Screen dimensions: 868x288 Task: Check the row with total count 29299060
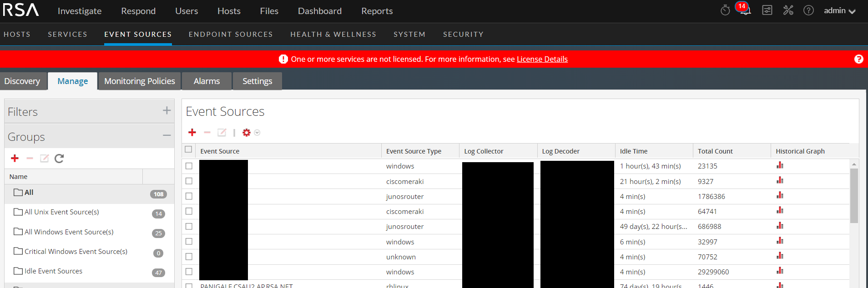tap(189, 272)
